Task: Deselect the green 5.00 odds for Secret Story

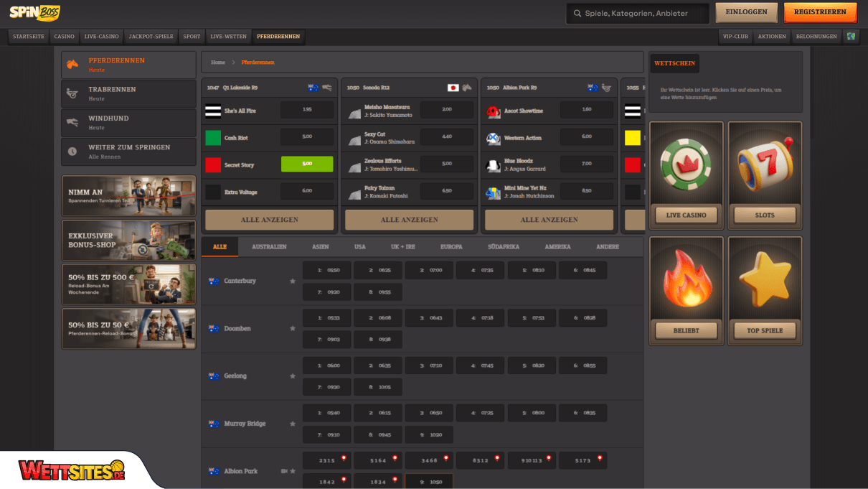Action: click(307, 164)
